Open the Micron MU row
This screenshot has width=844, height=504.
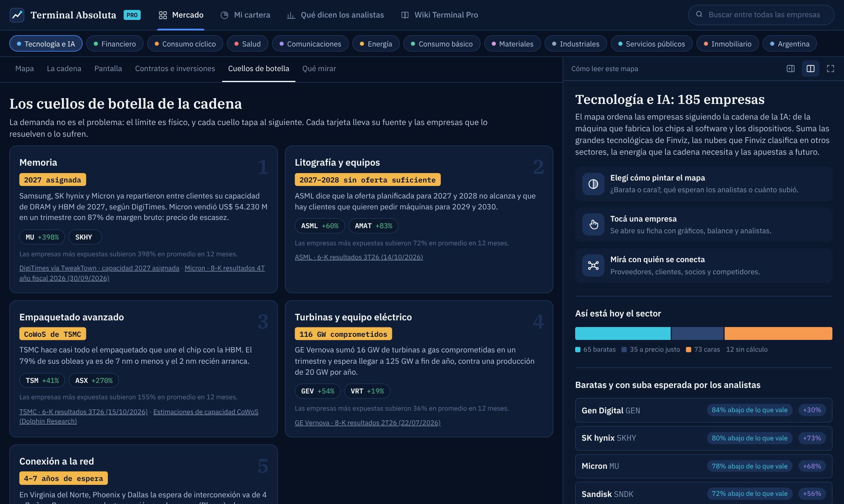tap(703, 466)
